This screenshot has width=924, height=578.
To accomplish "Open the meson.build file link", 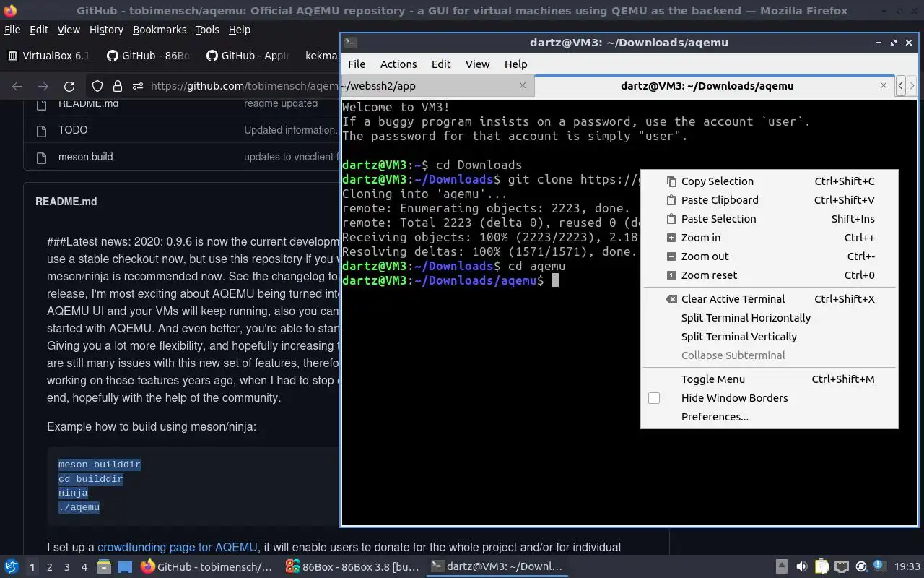I will pos(86,157).
